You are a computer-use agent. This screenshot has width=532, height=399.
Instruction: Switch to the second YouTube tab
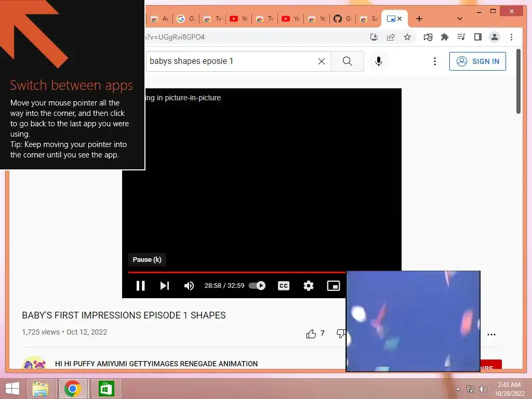(290, 19)
